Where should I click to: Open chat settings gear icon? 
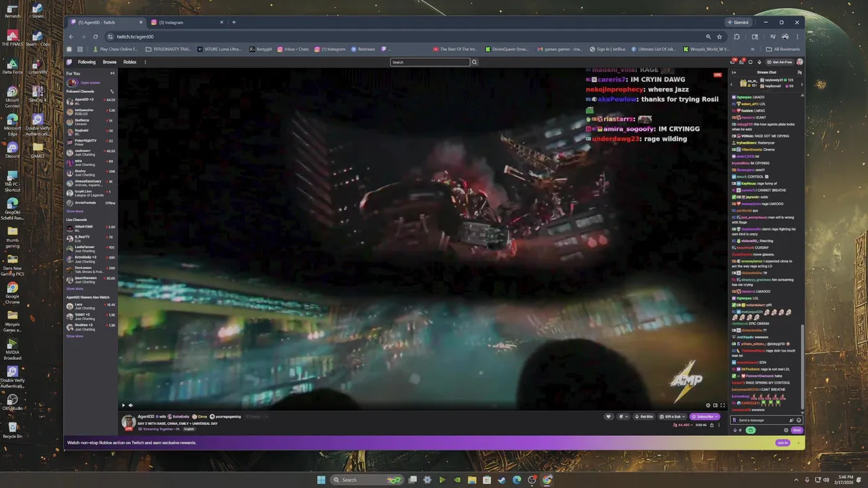[786, 430]
